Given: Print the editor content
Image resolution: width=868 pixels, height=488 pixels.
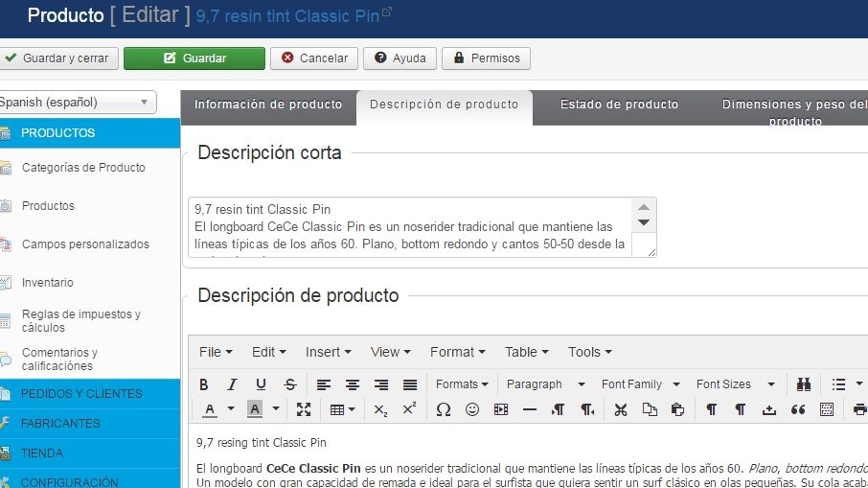Looking at the screenshot, I should pyautogui.click(x=859, y=410).
